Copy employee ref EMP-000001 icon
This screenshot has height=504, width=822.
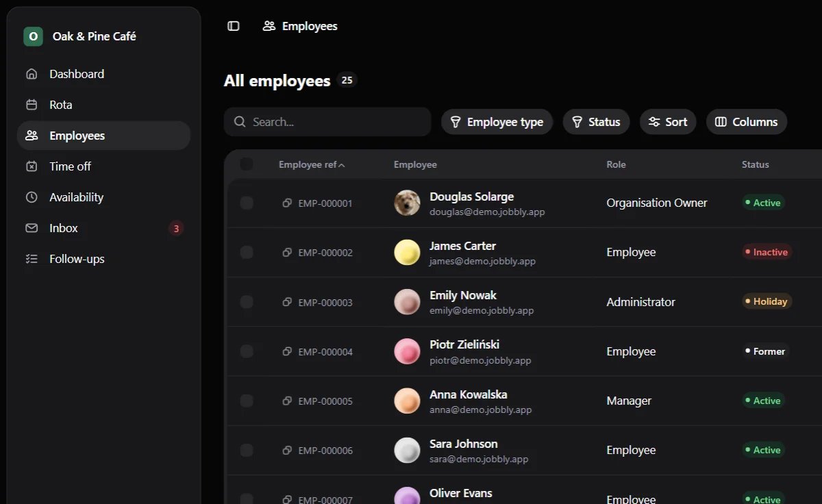click(x=287, y=203)
